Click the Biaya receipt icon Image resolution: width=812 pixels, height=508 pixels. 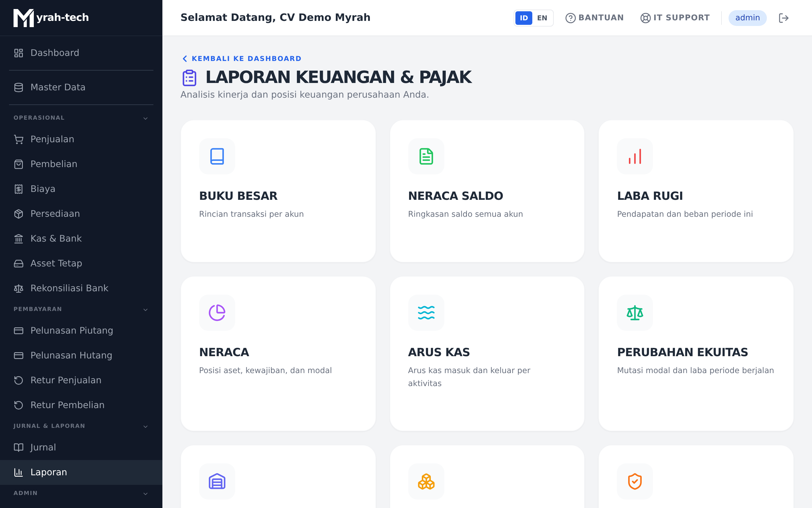click(18, 189)
